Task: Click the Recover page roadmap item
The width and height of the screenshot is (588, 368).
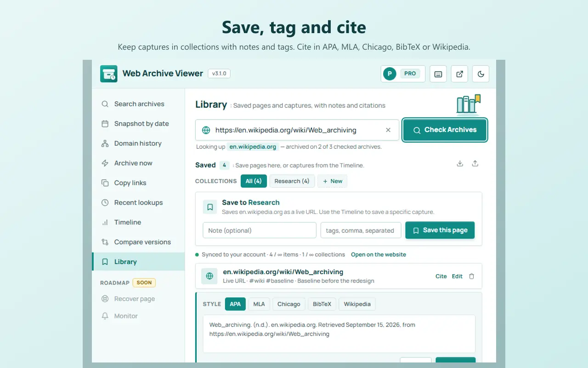Action: 138,299
